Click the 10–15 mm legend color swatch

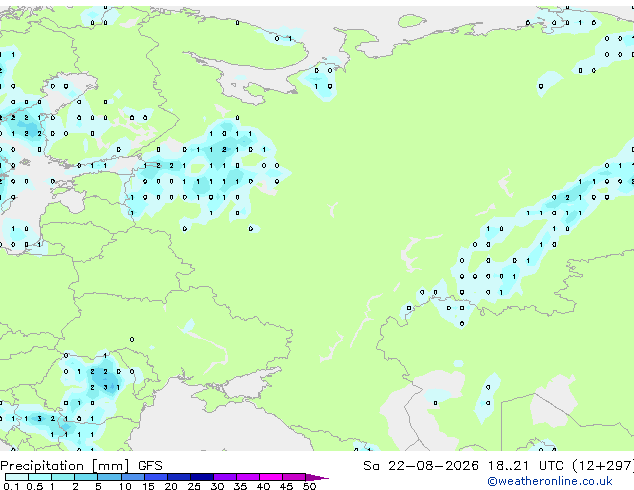click(x=133, y=477)
